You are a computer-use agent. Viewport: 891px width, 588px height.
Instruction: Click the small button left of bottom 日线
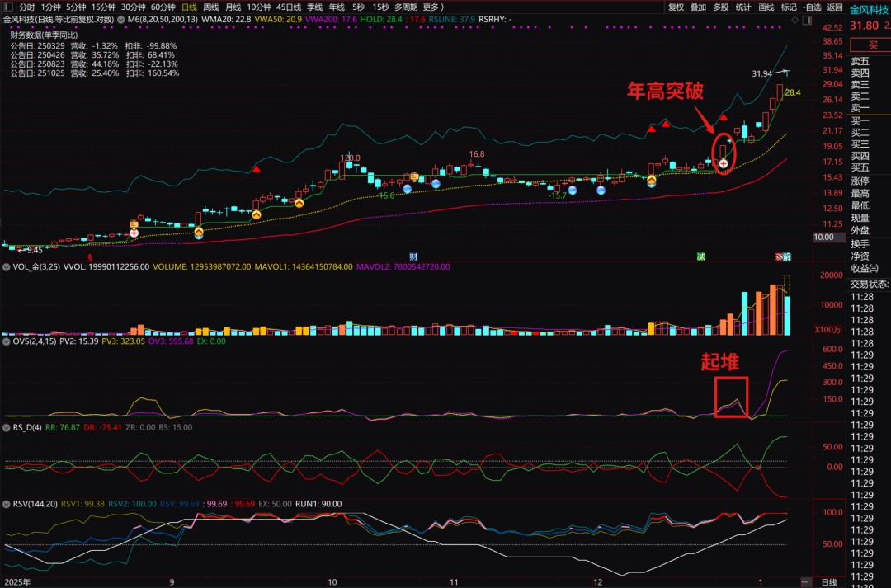[x=806, y=582]
